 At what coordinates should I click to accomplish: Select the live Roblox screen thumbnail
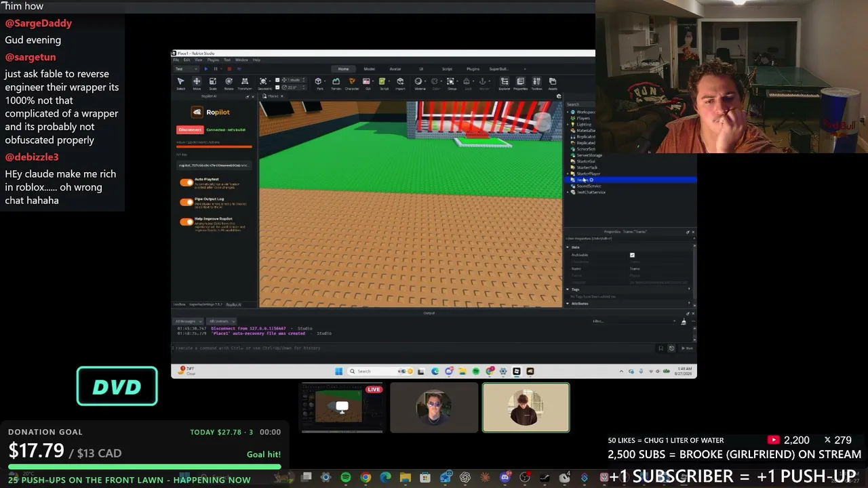tap(342, 407)
